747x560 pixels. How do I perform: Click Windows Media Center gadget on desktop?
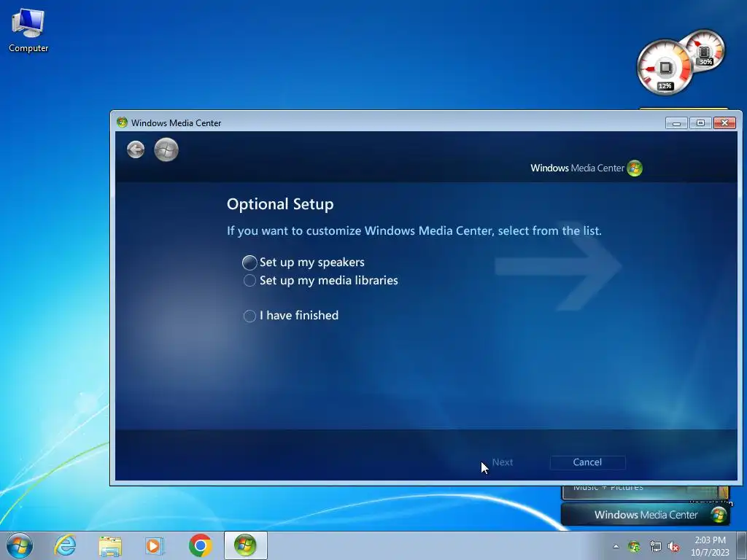coord(646,515)
